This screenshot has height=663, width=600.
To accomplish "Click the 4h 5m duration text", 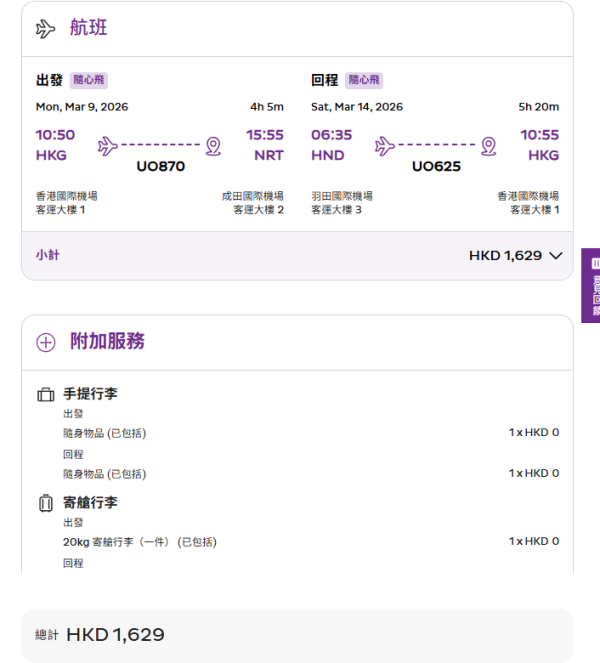I will coord(267,107).
